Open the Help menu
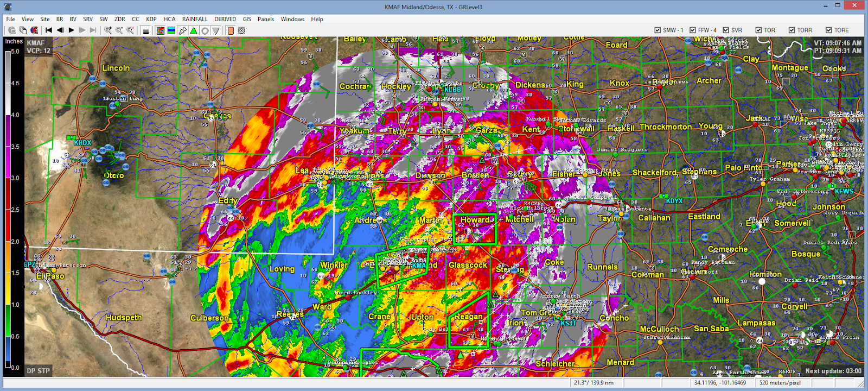The width and height of the screenshot is (868, 391). (x=317, y=19)
